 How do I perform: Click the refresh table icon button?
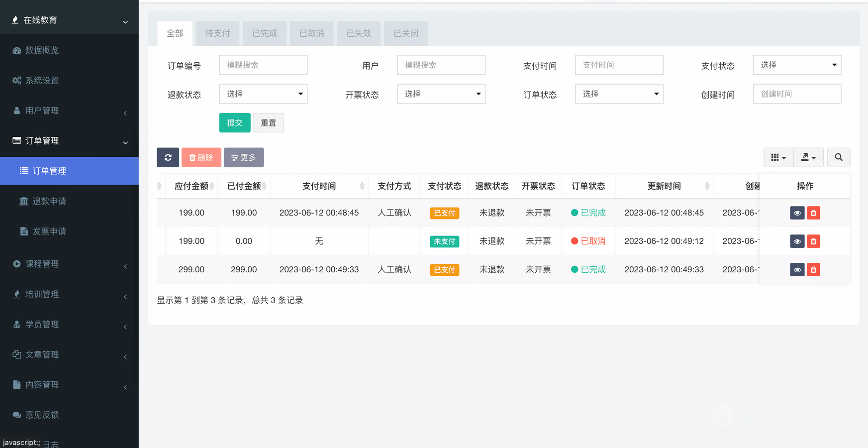tap(168, 157)
